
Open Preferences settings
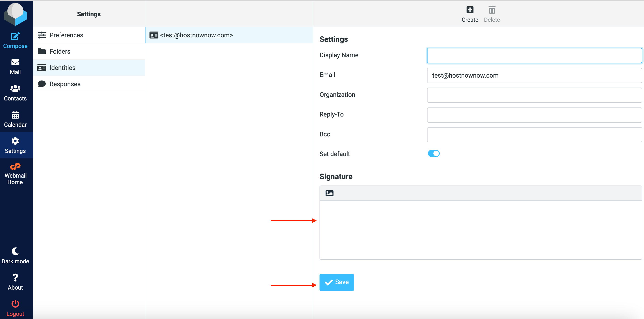[x=89, y=35]
